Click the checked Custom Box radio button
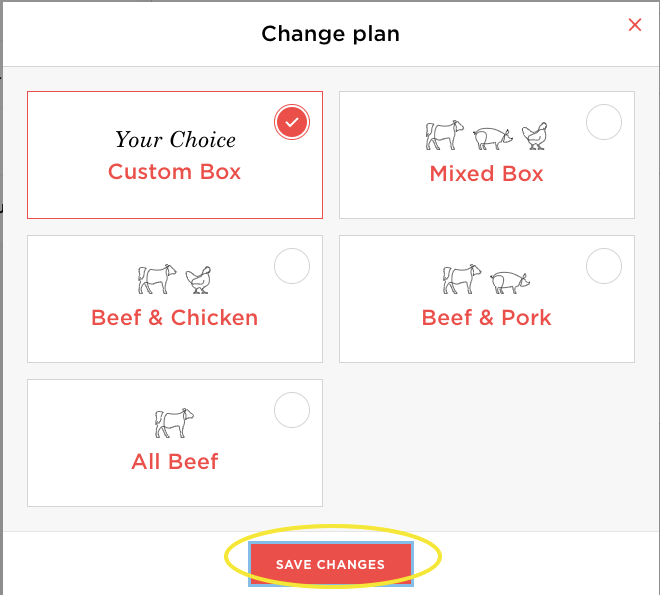Viewport: 660px width, 595px height. pyautogui.click(x=292, y=122)
